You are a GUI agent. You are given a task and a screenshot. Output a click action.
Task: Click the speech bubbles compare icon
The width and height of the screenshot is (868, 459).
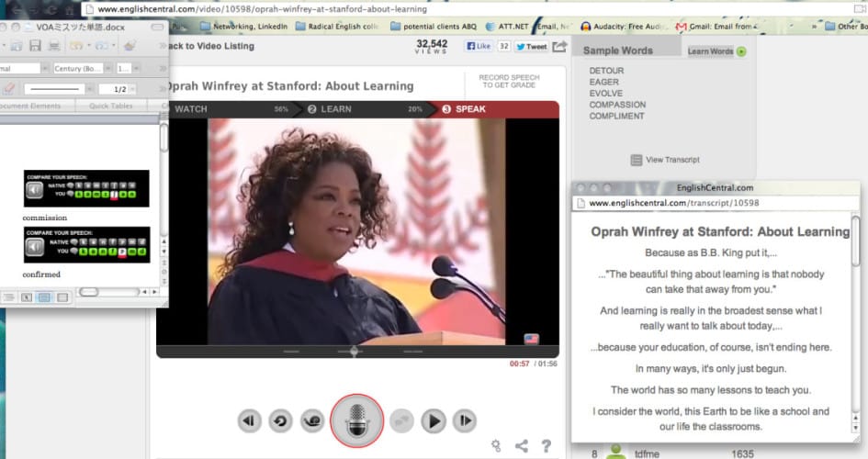coord(402,421)
